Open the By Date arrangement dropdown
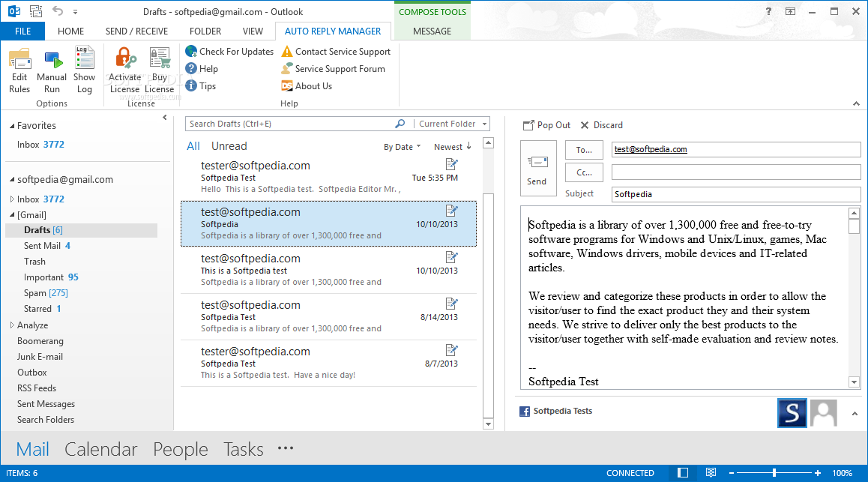Image resolution: width=868 pixels, height=482 pixels. click(x=402, y=147)
